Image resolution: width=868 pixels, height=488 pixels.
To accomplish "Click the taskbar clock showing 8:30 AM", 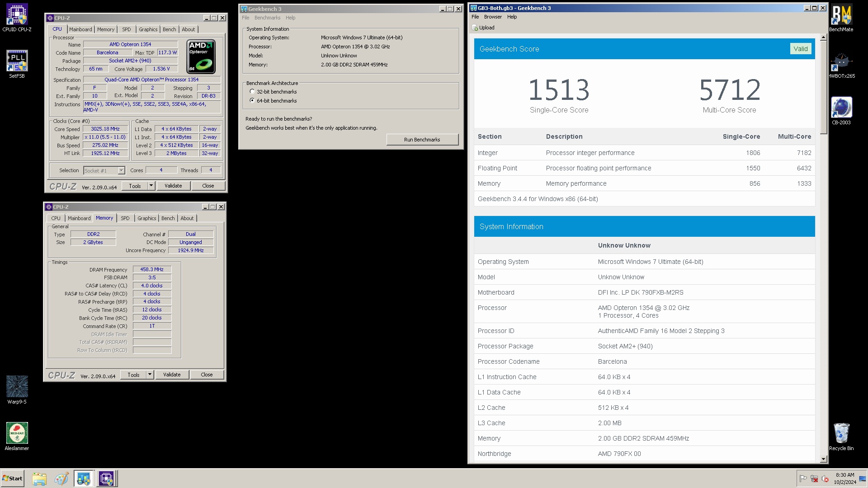I will [845, 479].
